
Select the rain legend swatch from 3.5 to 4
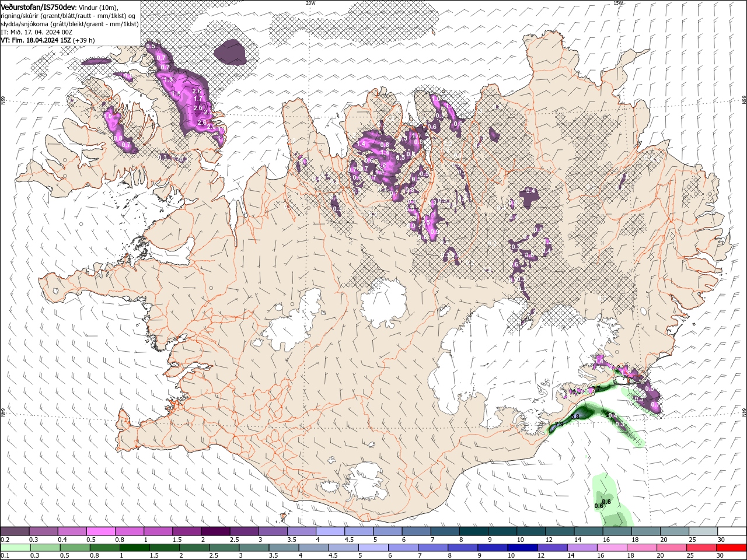[284, 548]
